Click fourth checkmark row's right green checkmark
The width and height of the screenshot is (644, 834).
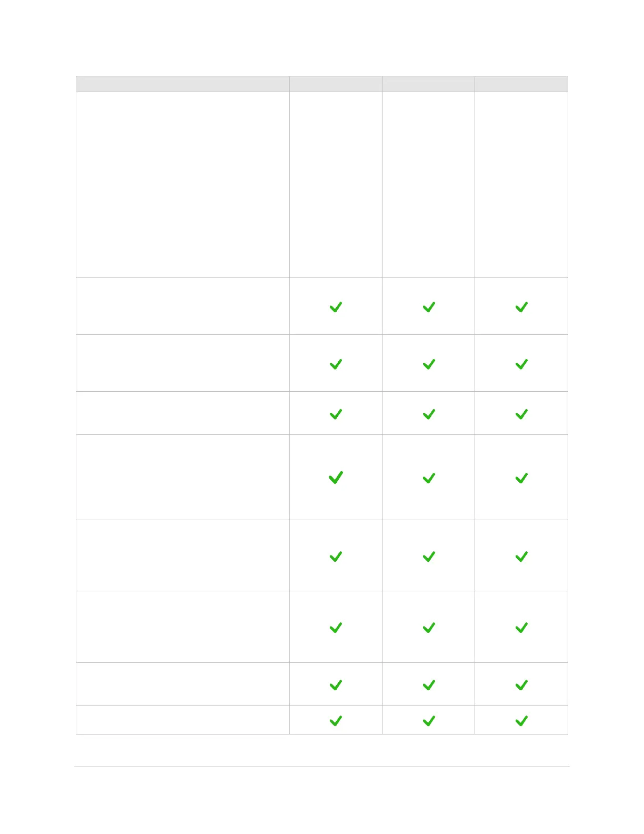click(x=521, y=478)
